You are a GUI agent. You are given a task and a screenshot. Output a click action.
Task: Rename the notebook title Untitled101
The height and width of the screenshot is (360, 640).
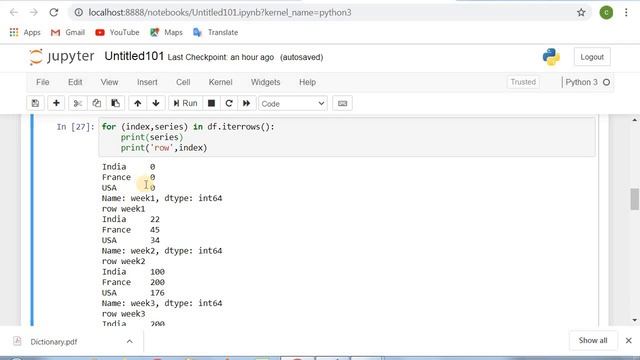tap(134, 56)
